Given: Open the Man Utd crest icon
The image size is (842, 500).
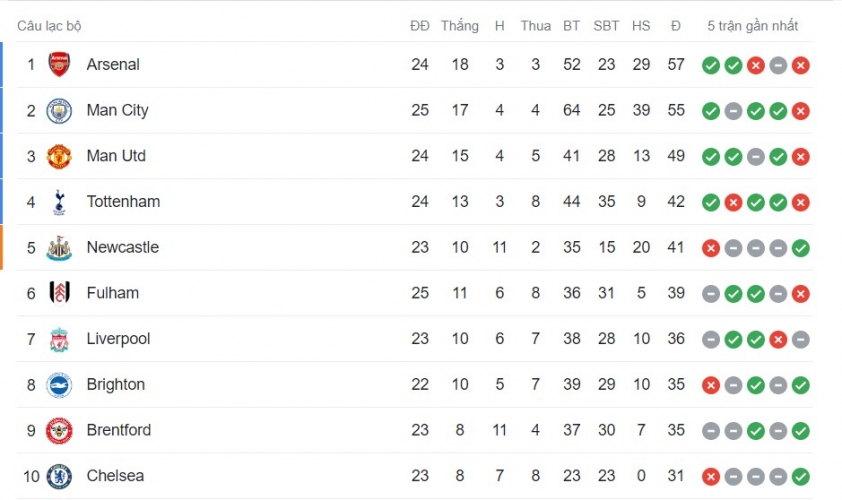Looking at the screenshot, I should (x=59, y=156).
